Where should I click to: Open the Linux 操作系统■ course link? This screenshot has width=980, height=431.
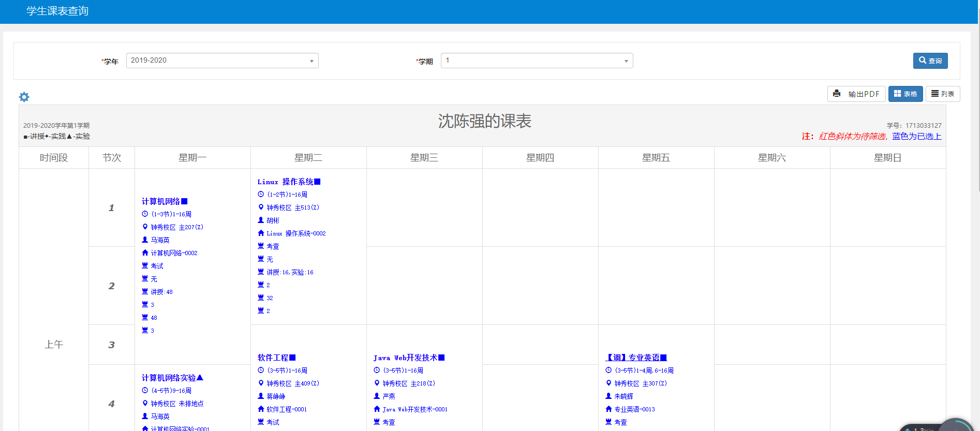289,182
